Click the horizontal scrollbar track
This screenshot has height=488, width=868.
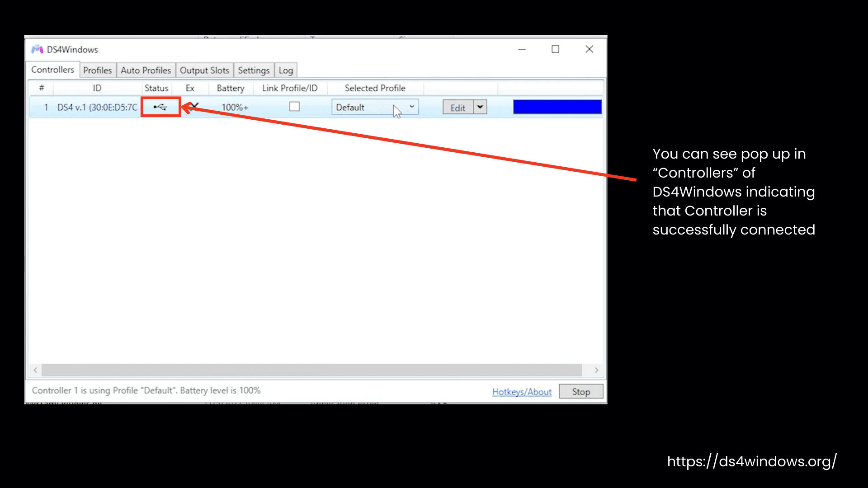point(312,370)
